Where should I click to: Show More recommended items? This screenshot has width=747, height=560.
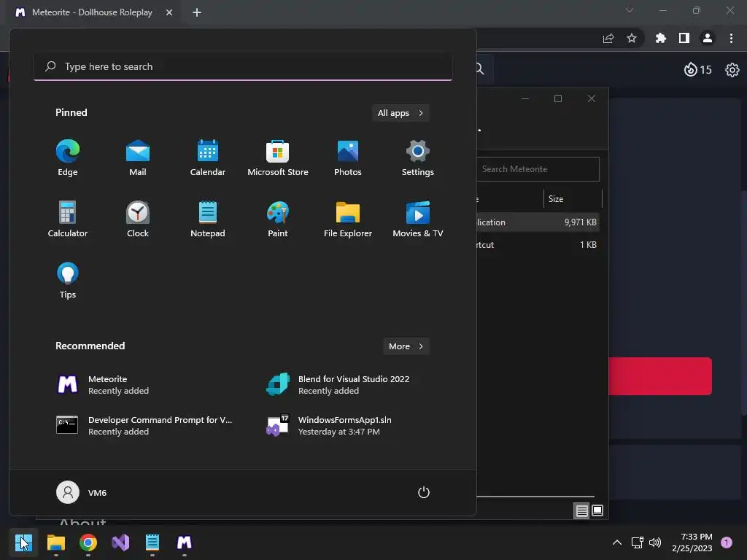[x=406, y=346]
